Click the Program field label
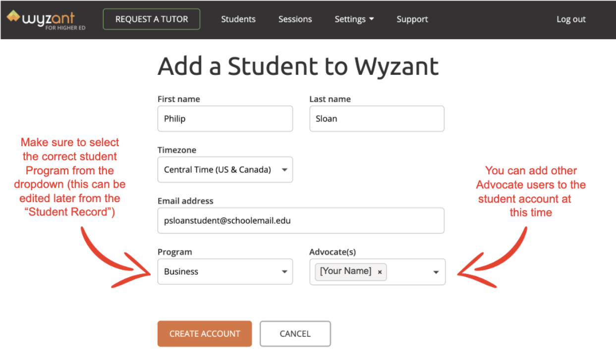616x364 pixels. 175,252
